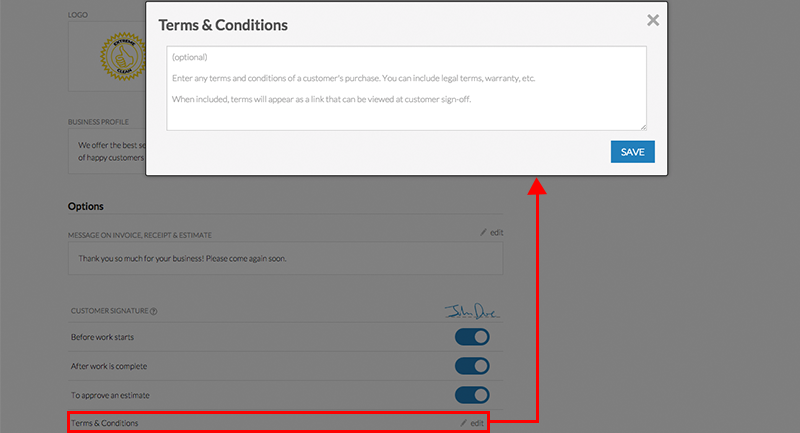
Task: Click the John Doe signature image
Action: 473,310
